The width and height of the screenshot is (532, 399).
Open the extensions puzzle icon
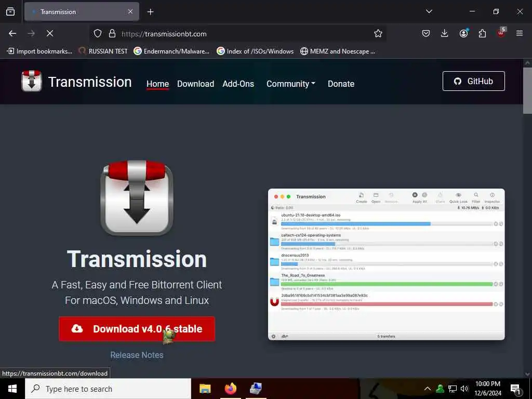point(482,33)
